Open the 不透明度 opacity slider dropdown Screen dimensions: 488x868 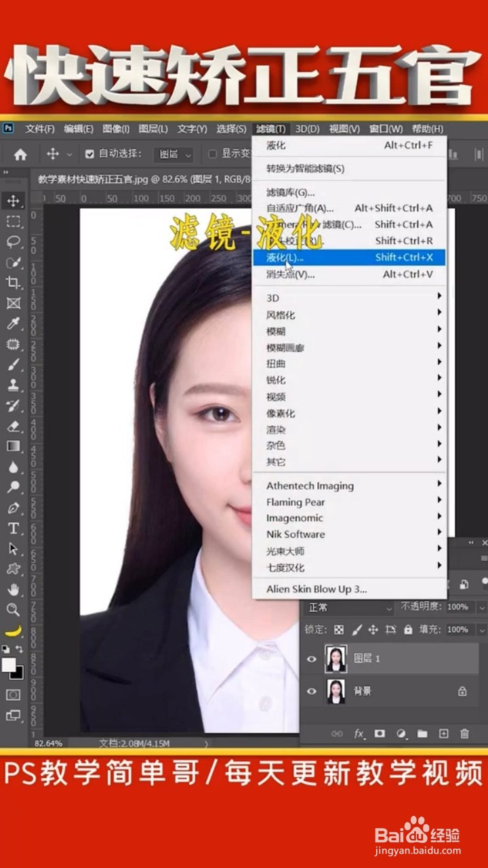coord(482,607)
